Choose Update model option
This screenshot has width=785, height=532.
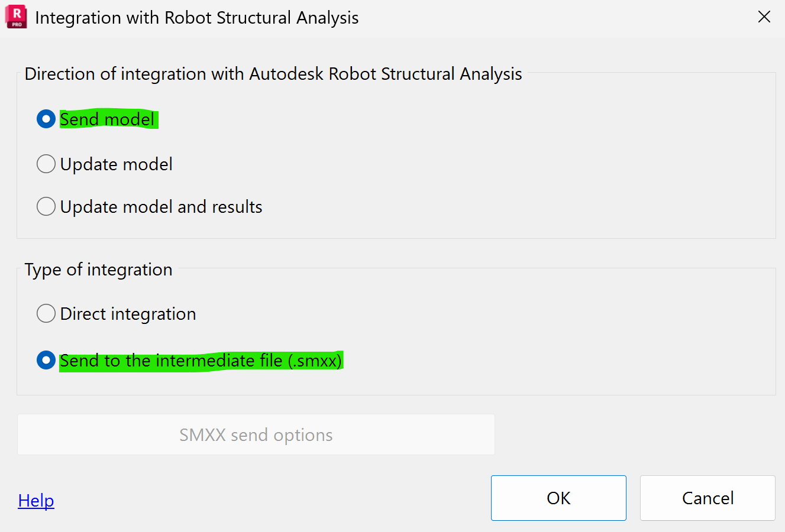[x=46, y=164]
